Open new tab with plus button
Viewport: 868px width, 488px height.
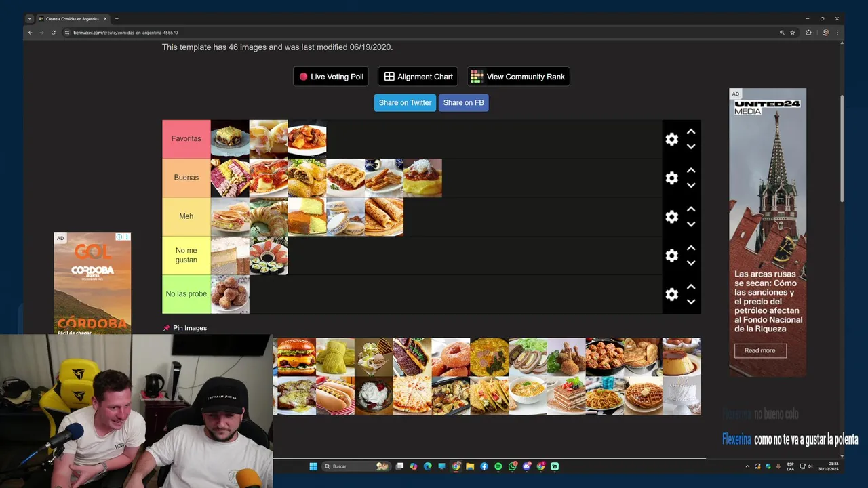point(117,19)
